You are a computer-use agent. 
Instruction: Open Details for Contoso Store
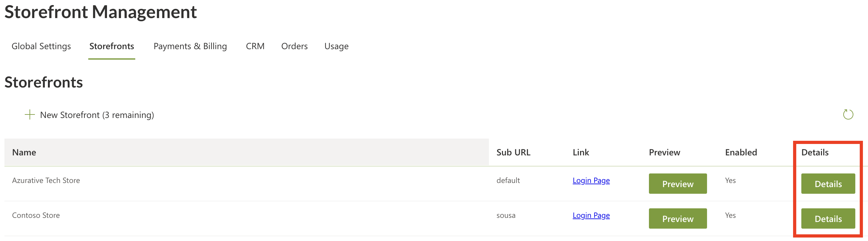[828, 218]
